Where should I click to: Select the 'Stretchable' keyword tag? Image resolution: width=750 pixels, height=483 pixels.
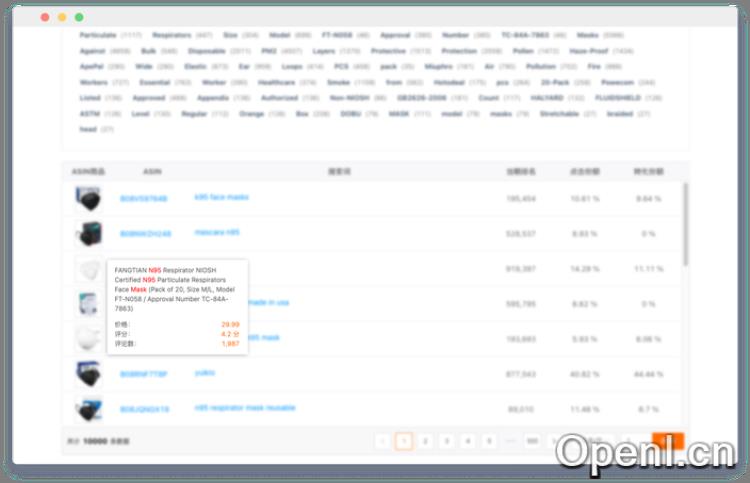(559, 114)
